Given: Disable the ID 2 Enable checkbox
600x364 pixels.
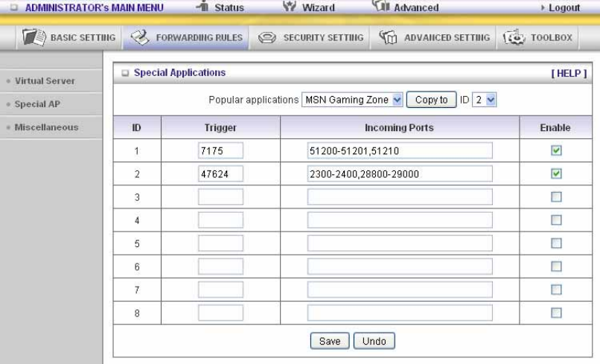Looking at the screenshot, I should tap(556, 173).
